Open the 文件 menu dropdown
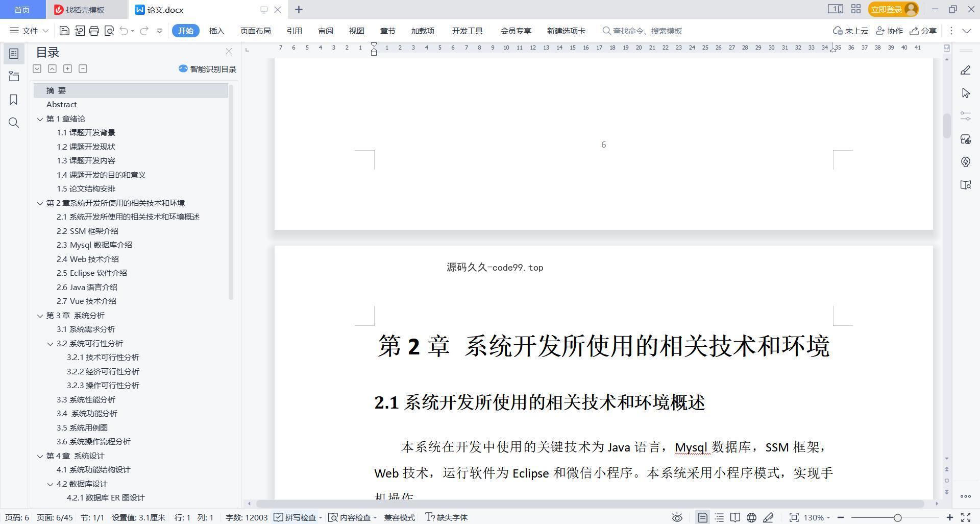The height and width of the screenshot is (524, 980). click(x=29, y=31)
